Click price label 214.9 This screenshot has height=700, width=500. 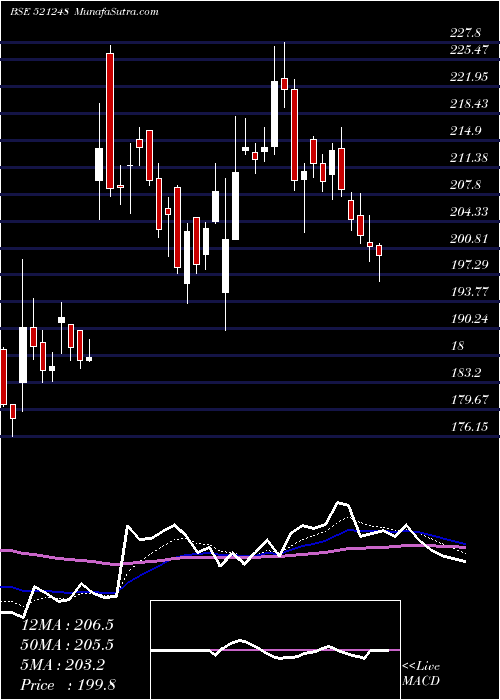click(466, 131)
